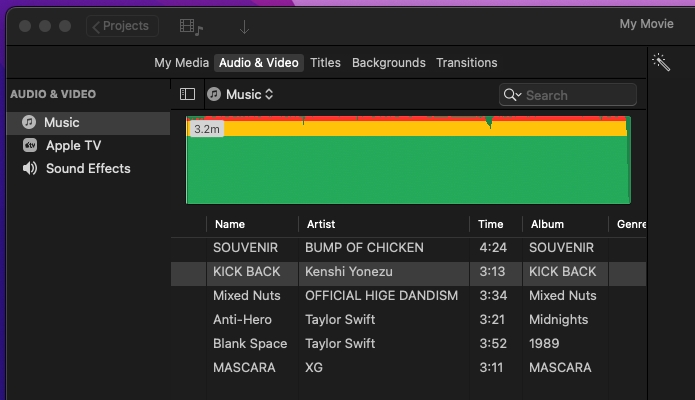Click SOUVENIR in the Album column
The width and height of the screenshot is (695, 400).
point(561,247)
